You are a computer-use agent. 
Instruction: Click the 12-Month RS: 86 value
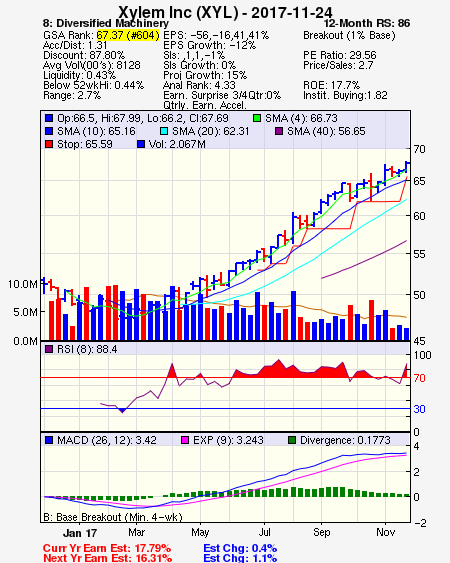pos(367,23)
